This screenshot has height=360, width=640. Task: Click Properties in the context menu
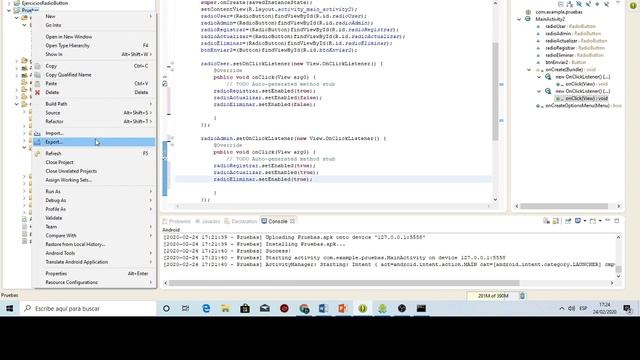click(94, 273)
